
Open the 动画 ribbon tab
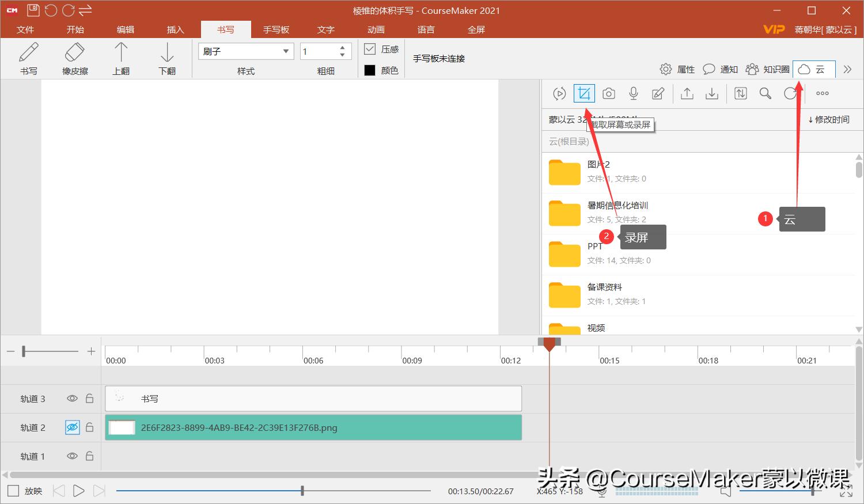(x=375, y=29)
